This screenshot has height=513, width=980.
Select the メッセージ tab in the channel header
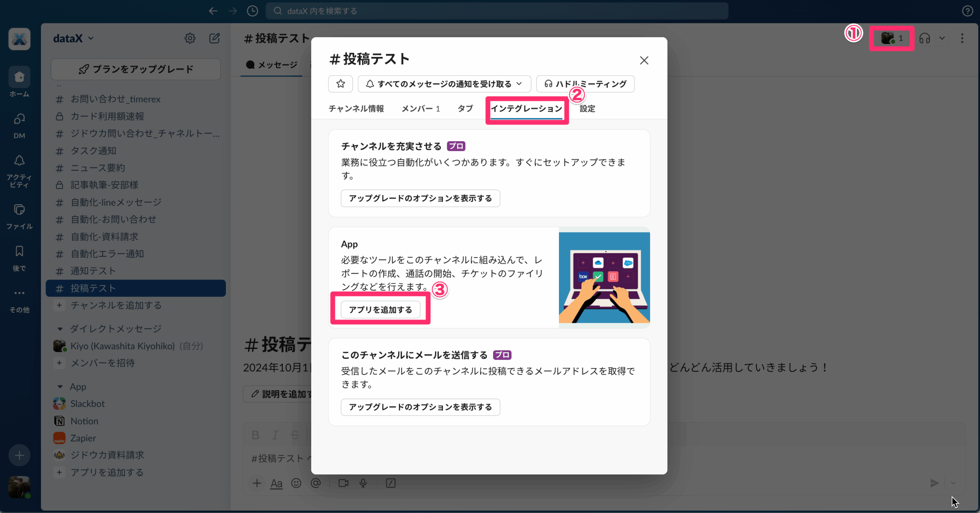point(271,65)
